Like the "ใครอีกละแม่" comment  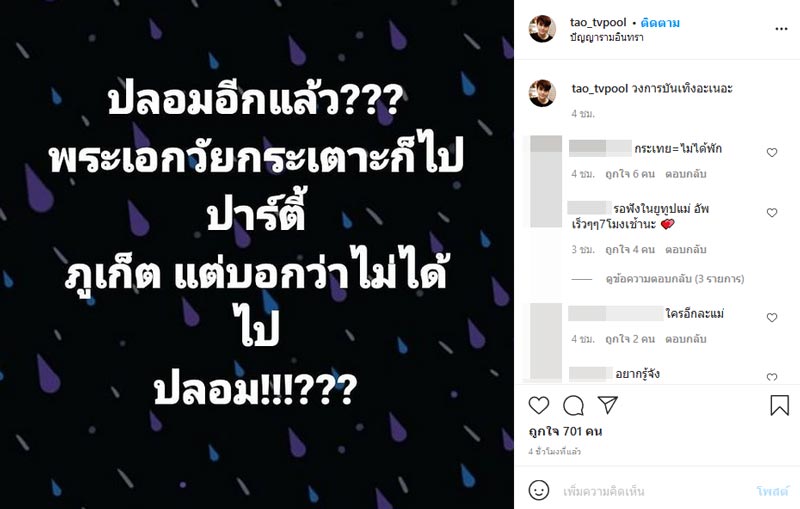771,318
